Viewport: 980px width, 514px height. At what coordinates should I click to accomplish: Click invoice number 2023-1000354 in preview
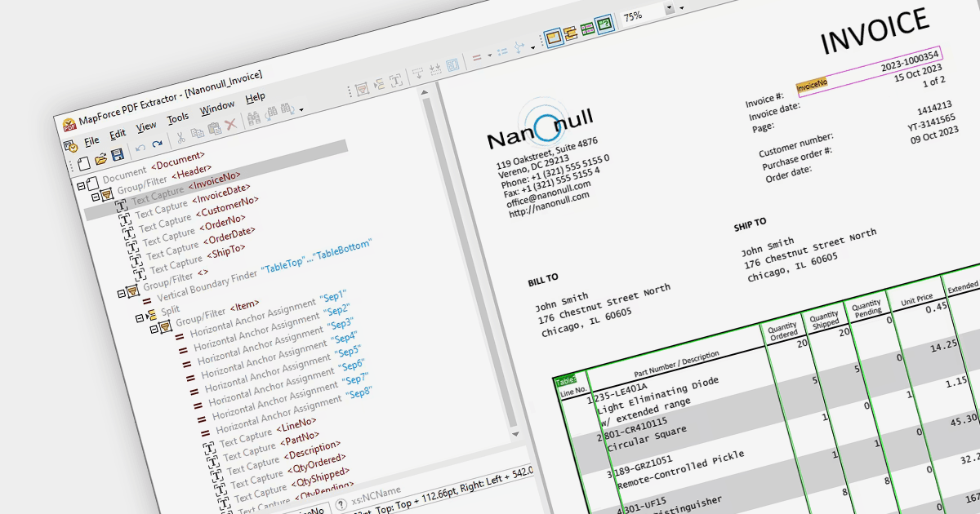[909, 63]
